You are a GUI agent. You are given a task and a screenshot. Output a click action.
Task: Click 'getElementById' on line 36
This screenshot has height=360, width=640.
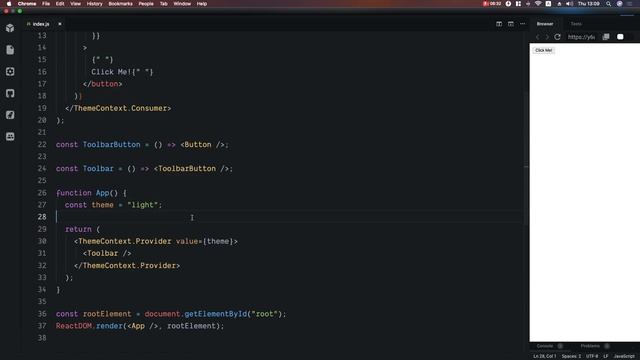(216, 314)
